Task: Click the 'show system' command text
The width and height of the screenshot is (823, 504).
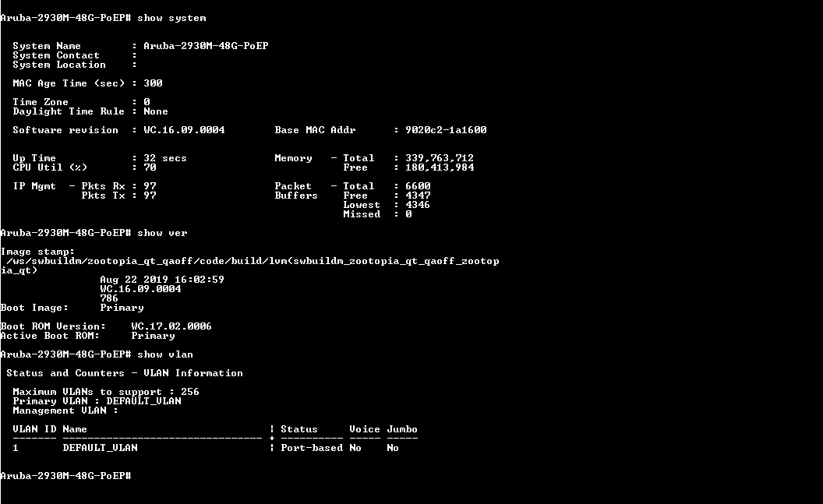Action: tap(171, 19)
